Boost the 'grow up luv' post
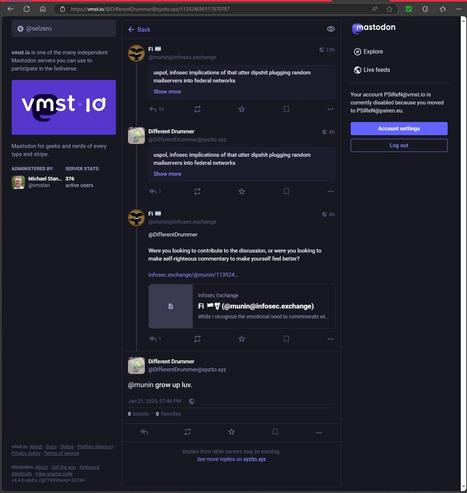 click(x=187, y=432)
